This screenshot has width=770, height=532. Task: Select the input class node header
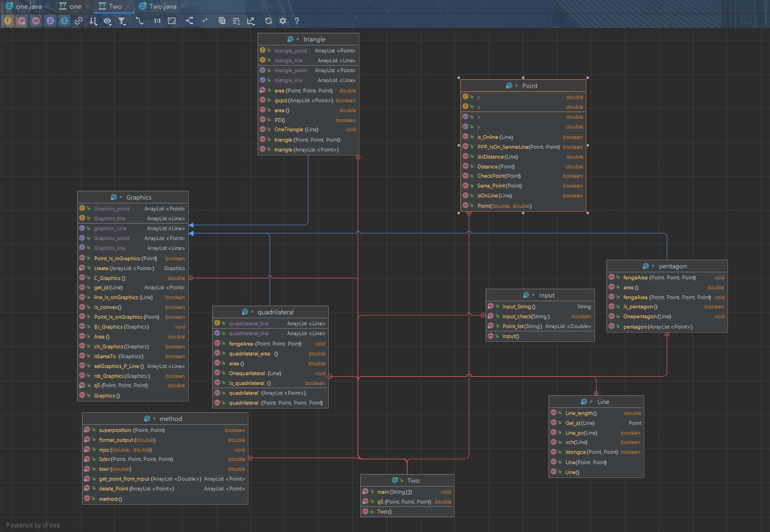click(x=540, y=295)
